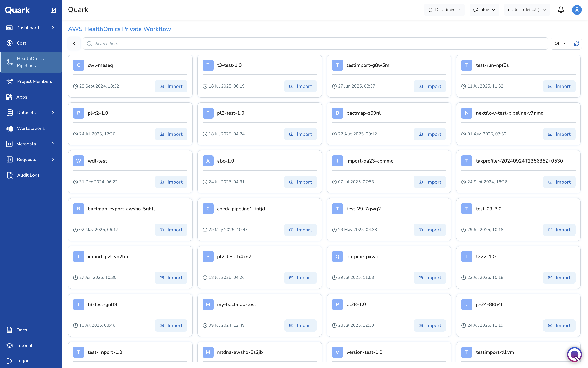The image size is (588, 368).
Task: Expand the Metadata menu chevron
Action: 53,144
